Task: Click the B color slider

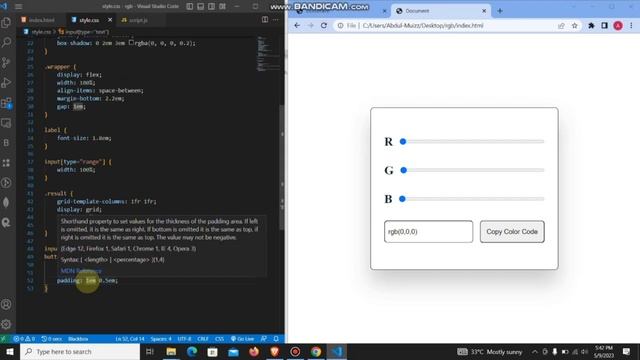Action: point(472,199)
